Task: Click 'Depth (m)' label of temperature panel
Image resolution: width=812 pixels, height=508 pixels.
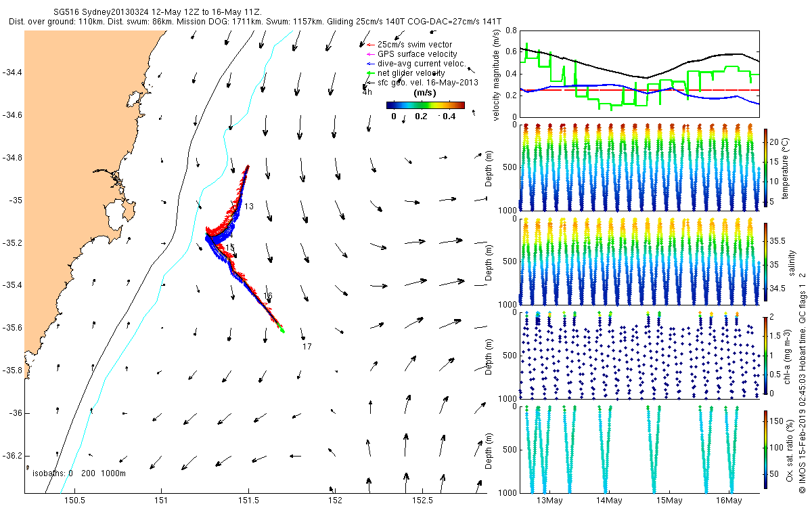Action: click(489, 168)
